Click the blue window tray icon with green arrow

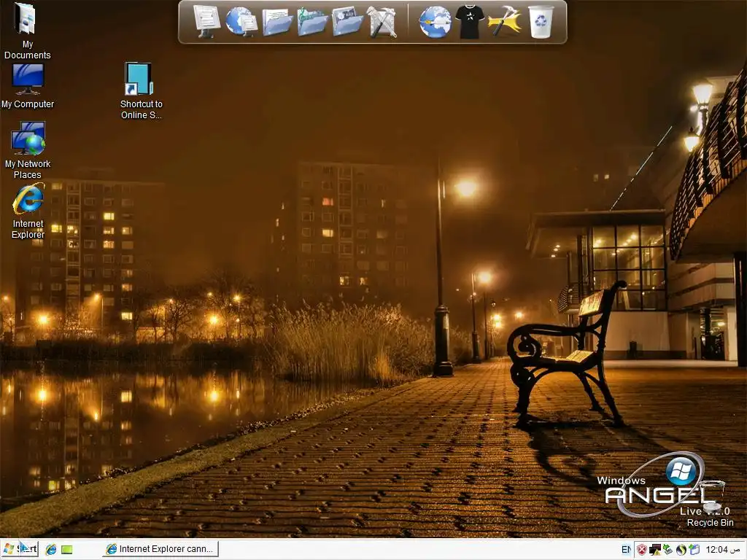click(694, 550)
